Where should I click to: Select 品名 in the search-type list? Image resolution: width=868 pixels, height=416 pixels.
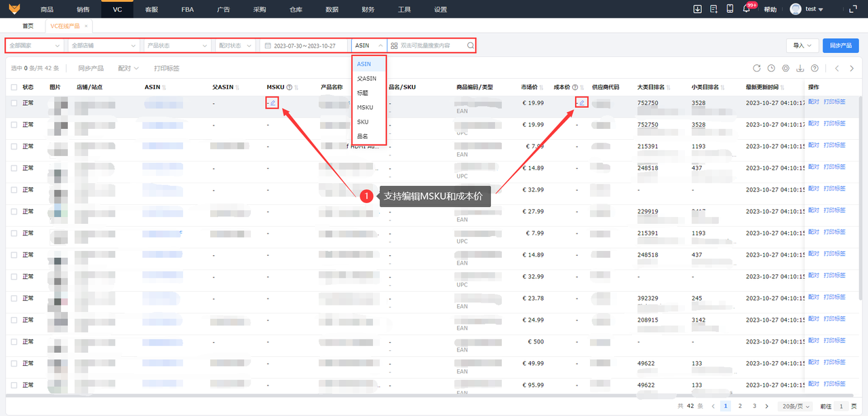click(x=369, y=136)
